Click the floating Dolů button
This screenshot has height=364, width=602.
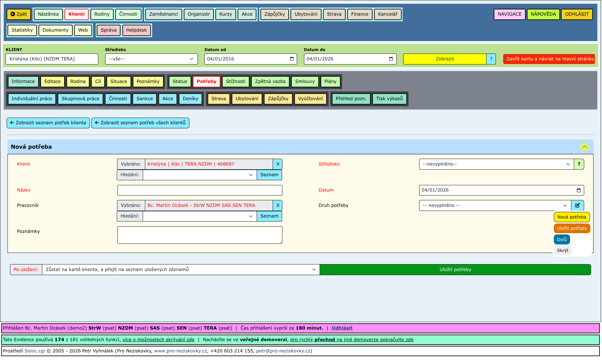coord(562,239)
